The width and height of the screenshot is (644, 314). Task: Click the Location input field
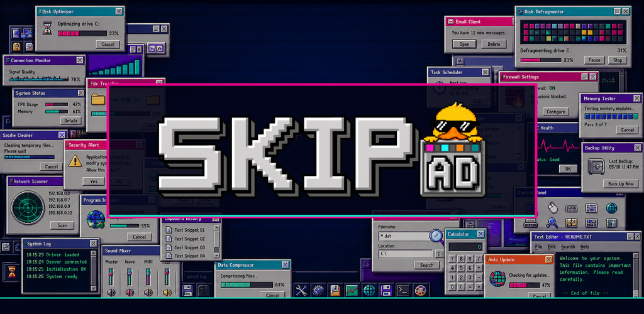[406, 254]
